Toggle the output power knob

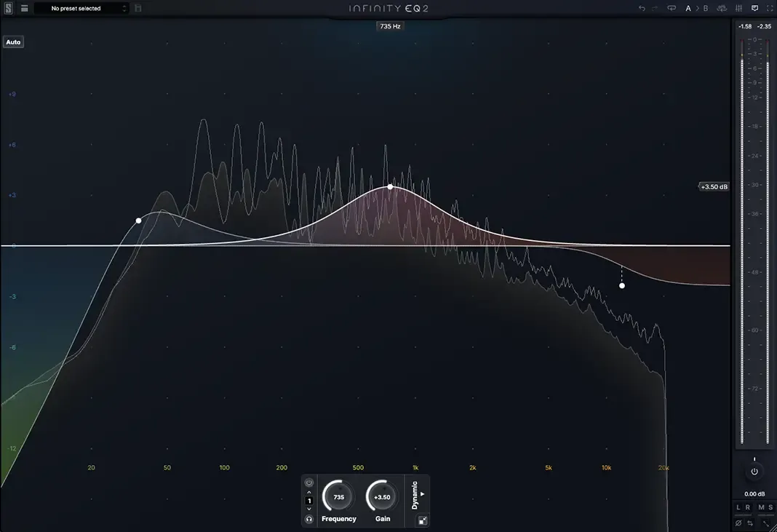(x=754, y=472)
